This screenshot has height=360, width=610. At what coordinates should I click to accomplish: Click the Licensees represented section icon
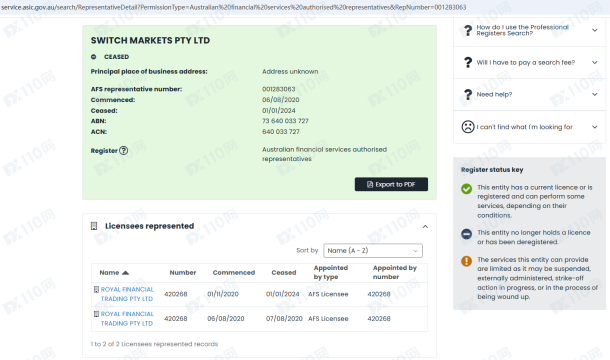pyautogui.click(x=94, y=226)
